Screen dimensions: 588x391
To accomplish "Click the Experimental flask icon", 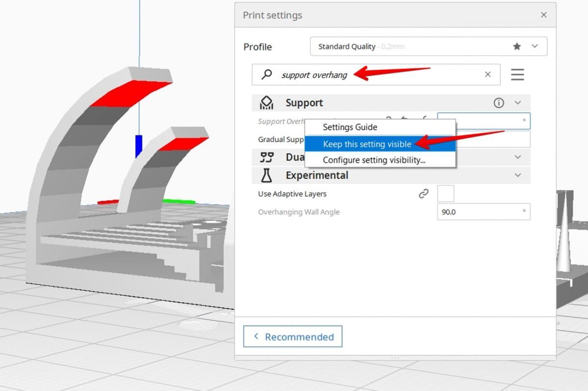I will [266, 175].
